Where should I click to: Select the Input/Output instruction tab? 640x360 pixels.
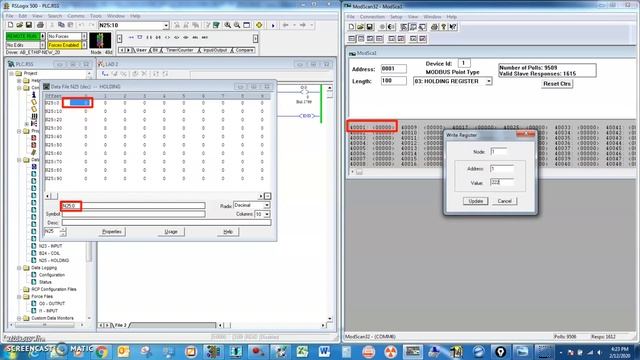pos(215,50)
